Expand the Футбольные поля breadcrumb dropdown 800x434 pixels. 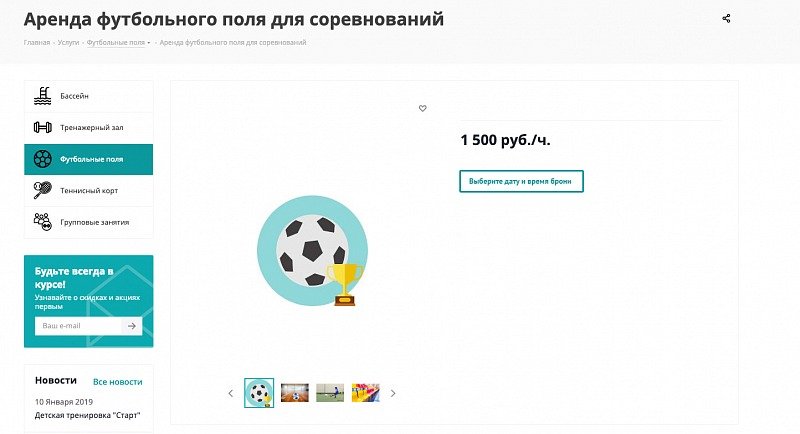(x=148, y=43)
